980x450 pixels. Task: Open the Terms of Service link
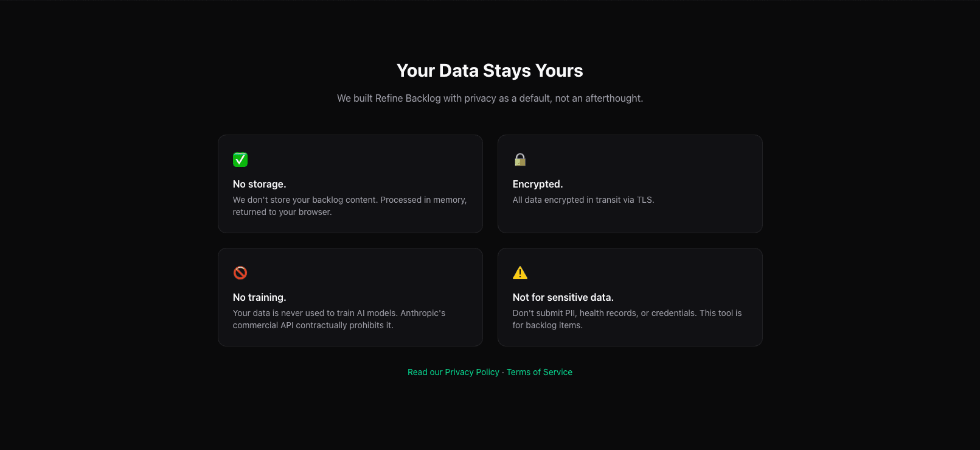[x=540, y=372]
